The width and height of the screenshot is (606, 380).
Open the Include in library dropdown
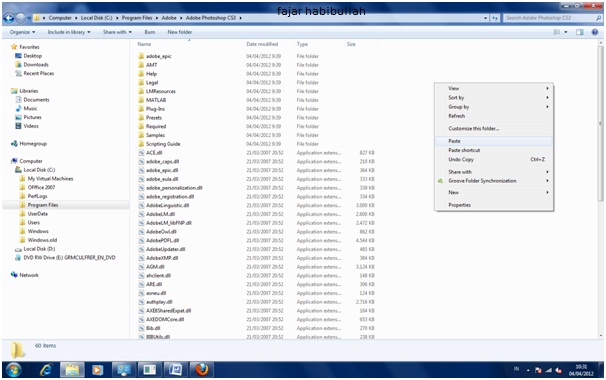point(69,32)
